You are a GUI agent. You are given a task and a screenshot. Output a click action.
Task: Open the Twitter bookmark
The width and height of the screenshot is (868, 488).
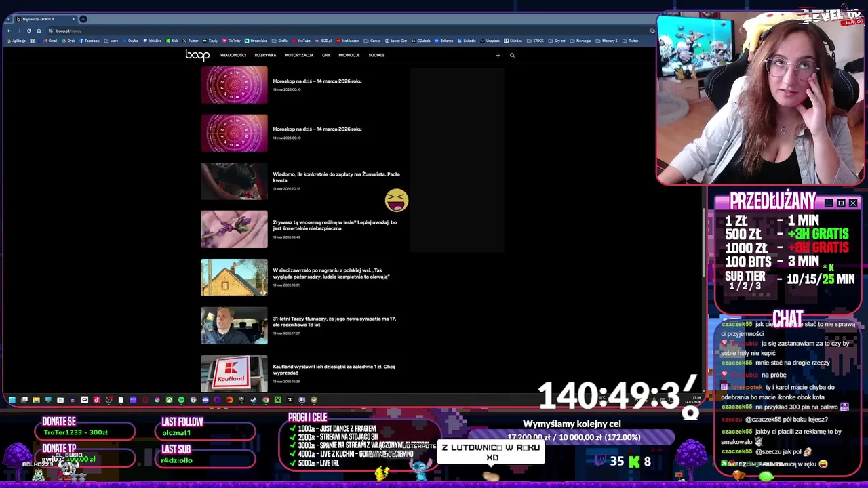(191, 41)
